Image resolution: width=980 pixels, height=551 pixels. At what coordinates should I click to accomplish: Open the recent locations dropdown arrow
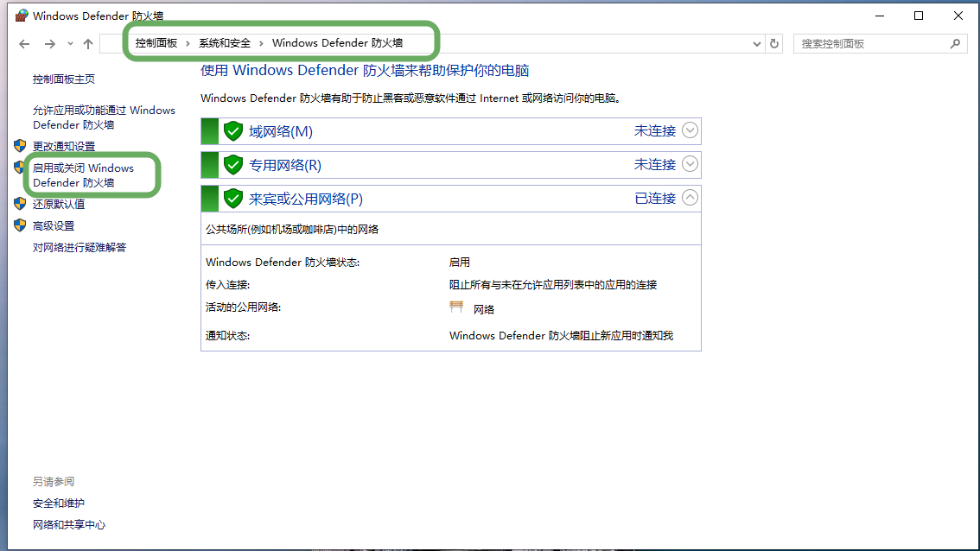(70, 44)
